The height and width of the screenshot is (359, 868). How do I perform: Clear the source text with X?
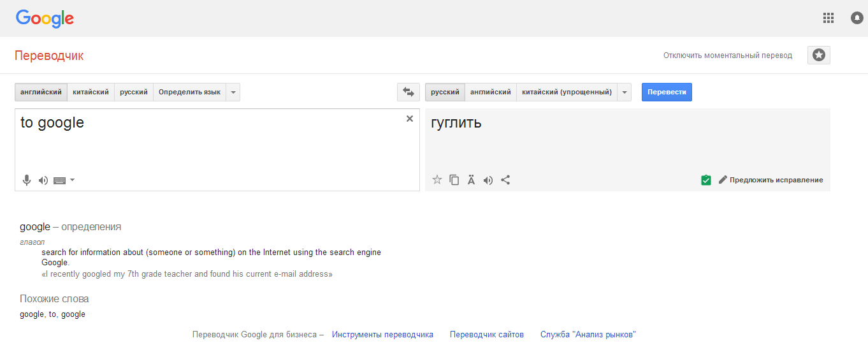410,119
